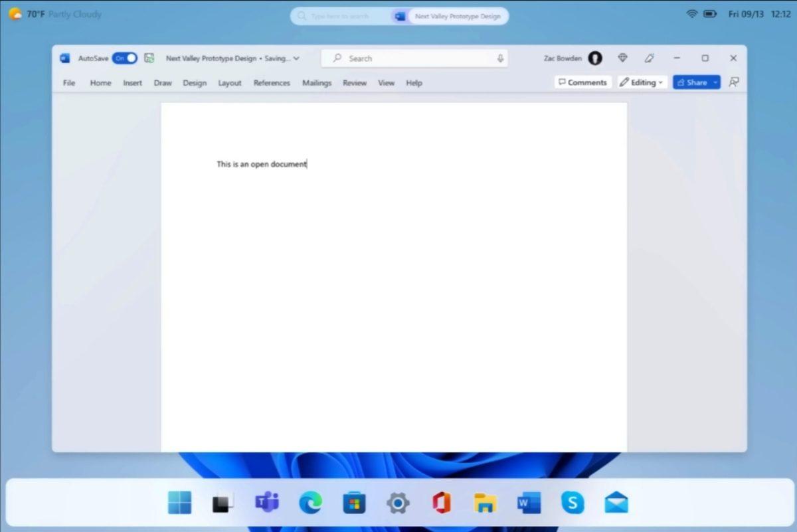
Task: Toggle AutoSave off
Action: [x=125, y=58]
